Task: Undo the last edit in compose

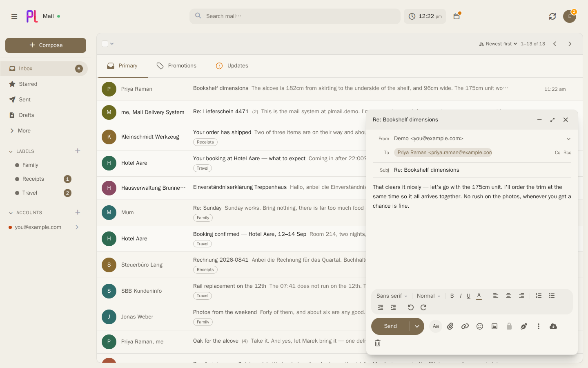Action: pyautogui.click(x=411, y=307)
